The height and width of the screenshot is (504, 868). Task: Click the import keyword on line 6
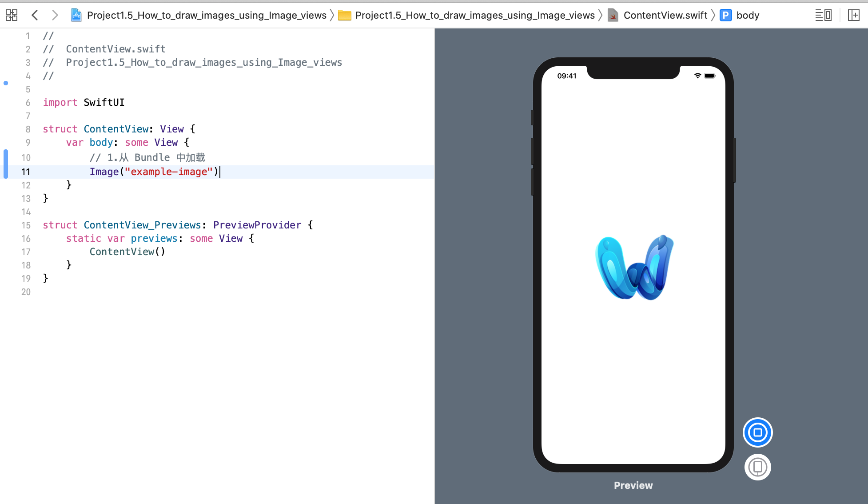pos(60,102)
